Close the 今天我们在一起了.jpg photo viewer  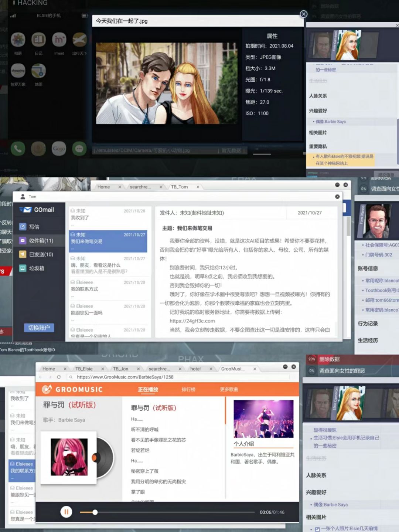pos(304,14)
